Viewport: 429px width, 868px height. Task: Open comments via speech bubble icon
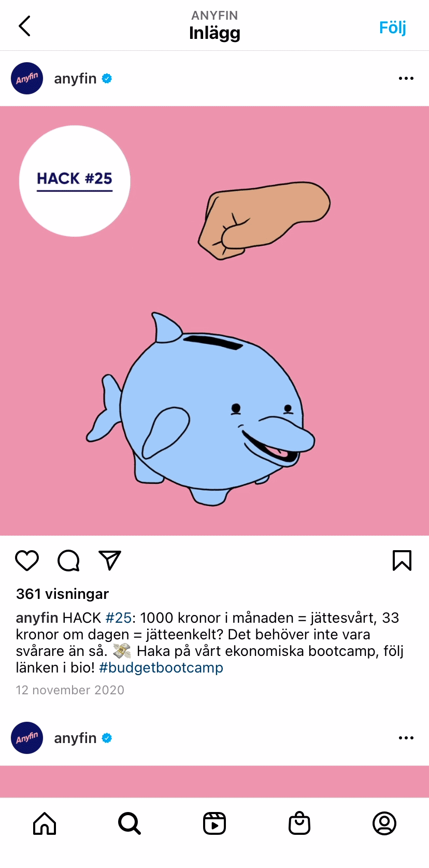point(68,561)
